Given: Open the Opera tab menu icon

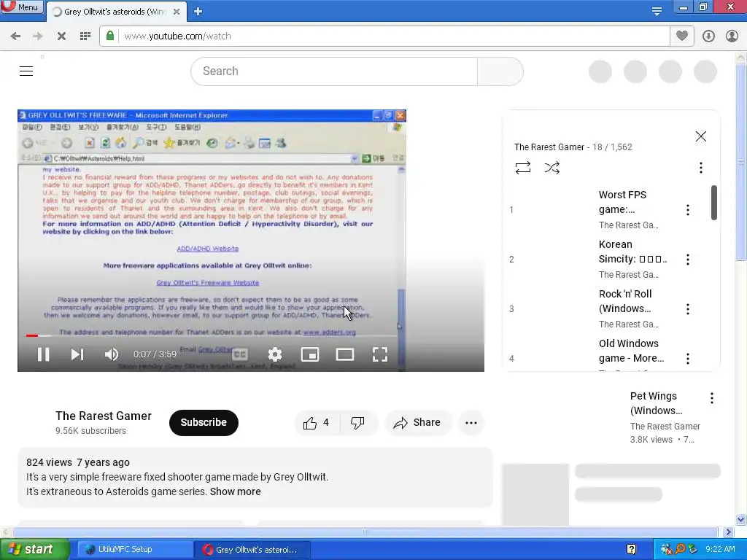Looking at the screenshot, I should point(657,11).
